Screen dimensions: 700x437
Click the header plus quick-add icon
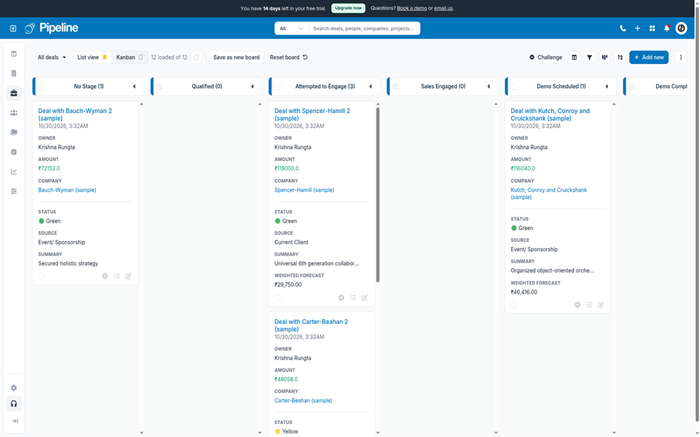click(x=638, y=29)
